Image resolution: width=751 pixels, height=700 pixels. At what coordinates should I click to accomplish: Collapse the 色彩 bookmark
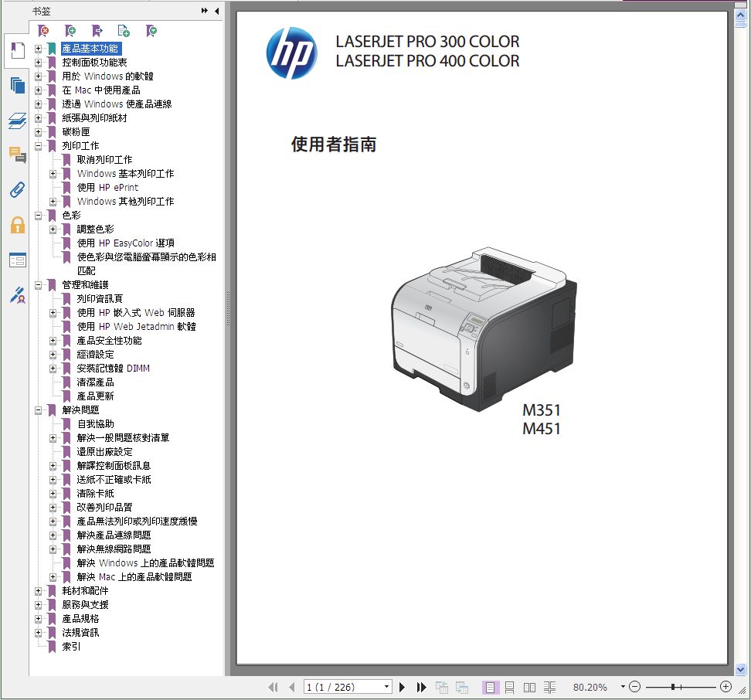point(38,216)
